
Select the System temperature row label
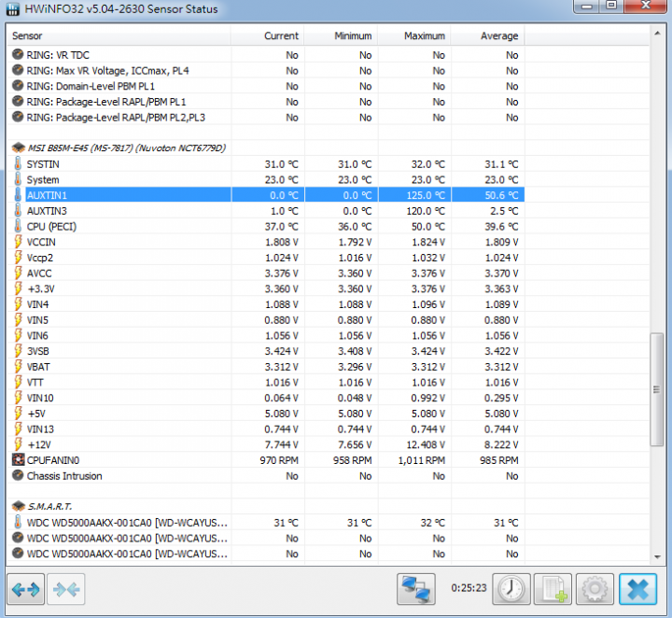click(43, 179)
